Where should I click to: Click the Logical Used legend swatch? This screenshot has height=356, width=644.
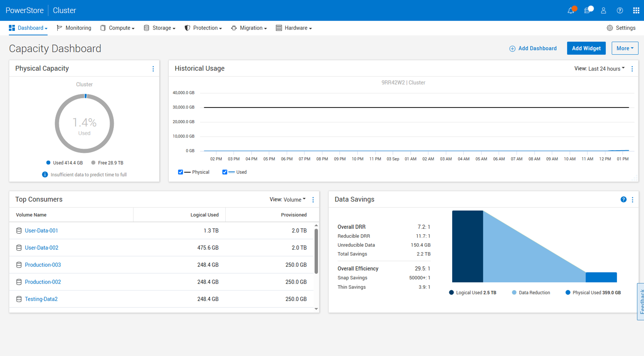[x=451, y=293]
